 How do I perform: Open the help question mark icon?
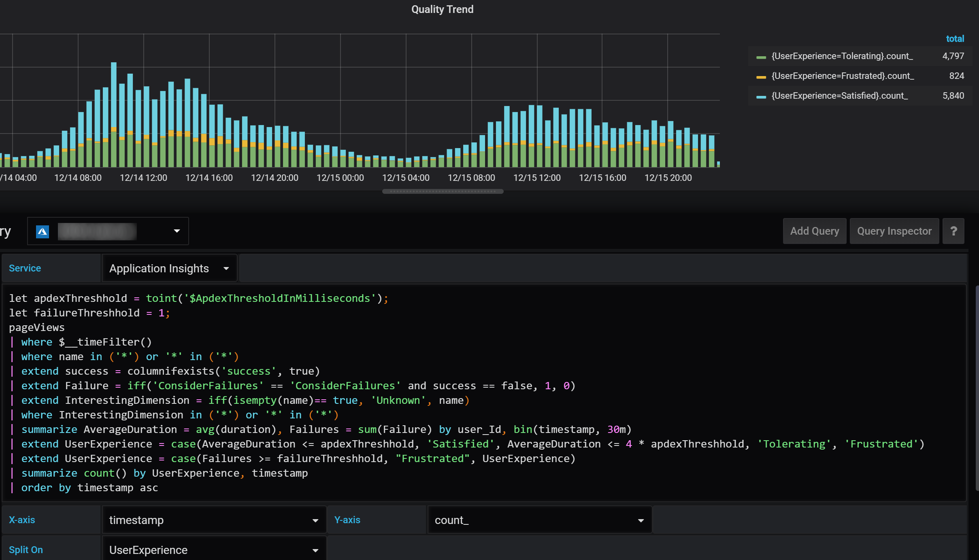click(953, 231)
